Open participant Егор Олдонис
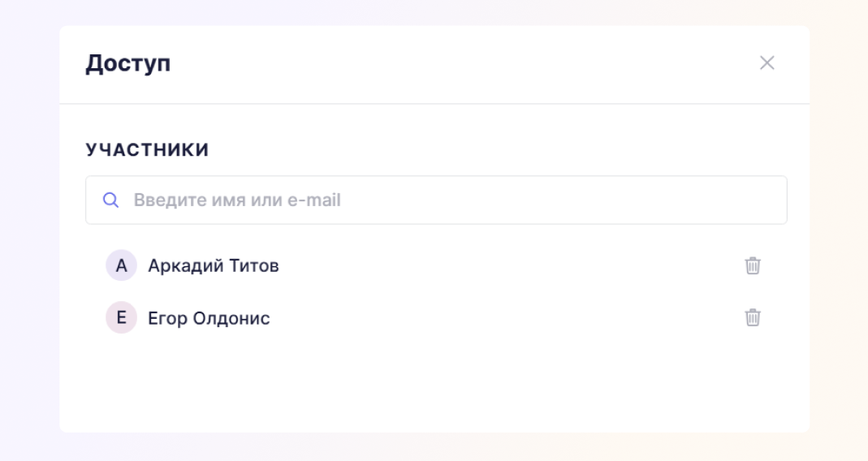 pos(209,318)
